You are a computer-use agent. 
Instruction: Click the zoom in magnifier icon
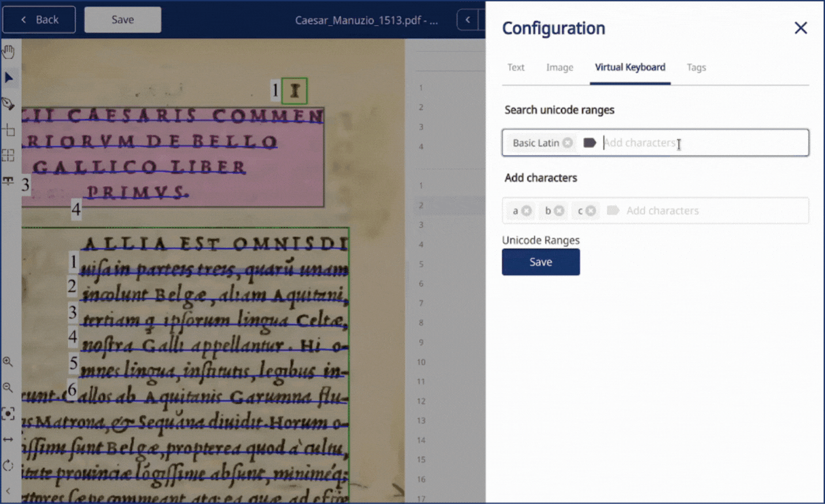pos(7,362)
